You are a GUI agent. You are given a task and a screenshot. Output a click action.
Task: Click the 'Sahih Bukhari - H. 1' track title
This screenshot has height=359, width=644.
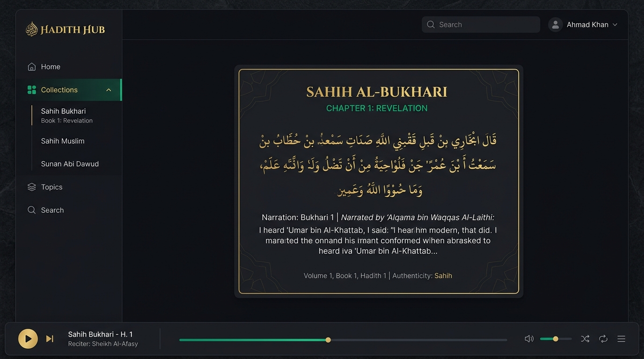pos(101,334)
